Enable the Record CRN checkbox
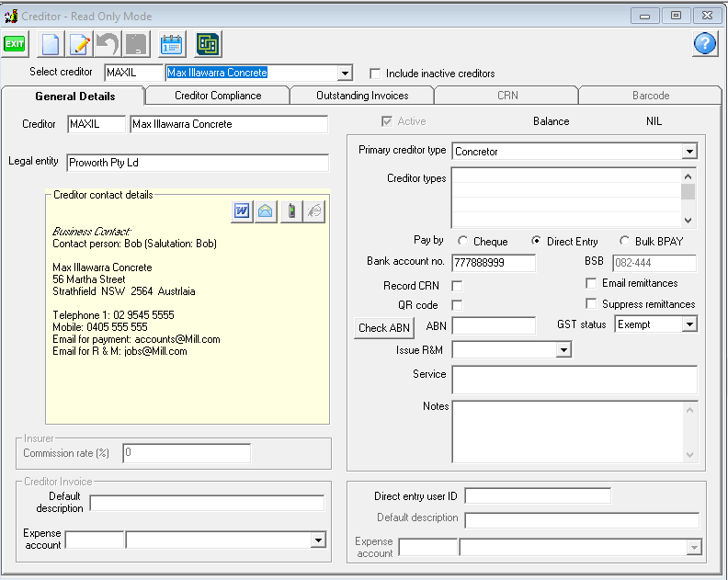The width and height of the screenshot is (728, 580). coord(457,287)
